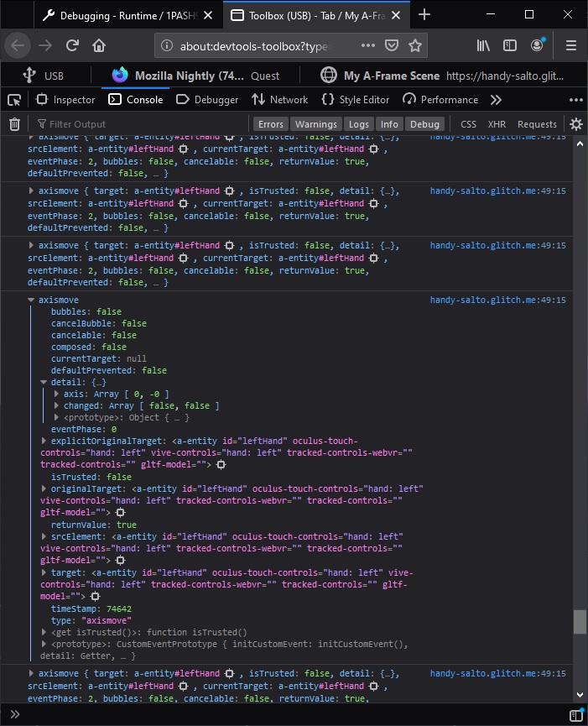Screen dimensions: 588x726
Task: Close the Toolbox (USB) tab
Action: (x=396, y=15)
